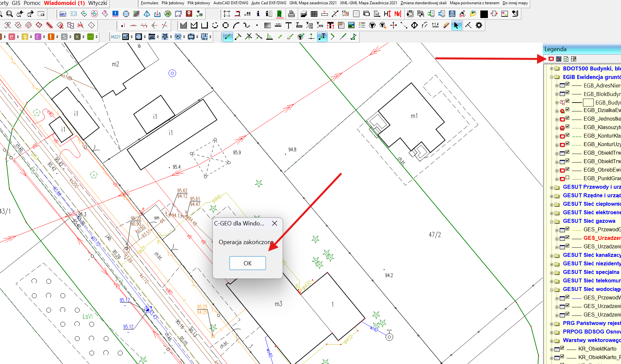
Task: Click the red object icon in Legenda toolbar
Action: pos(551,59)
